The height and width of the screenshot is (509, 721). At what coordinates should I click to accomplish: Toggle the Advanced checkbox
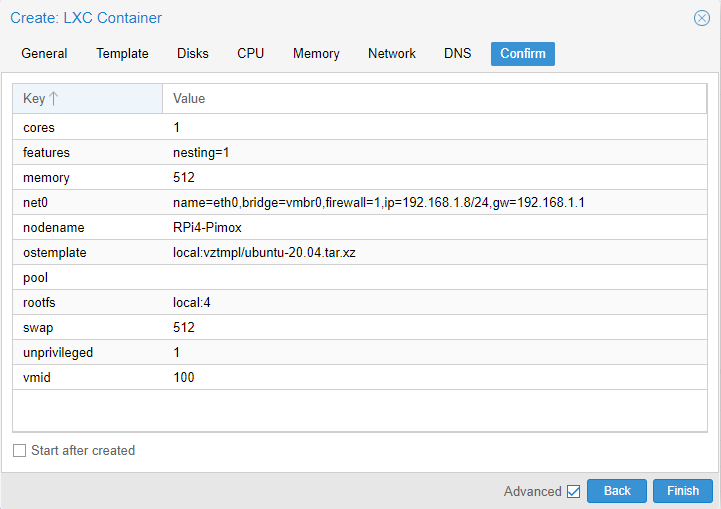[573, 491]
